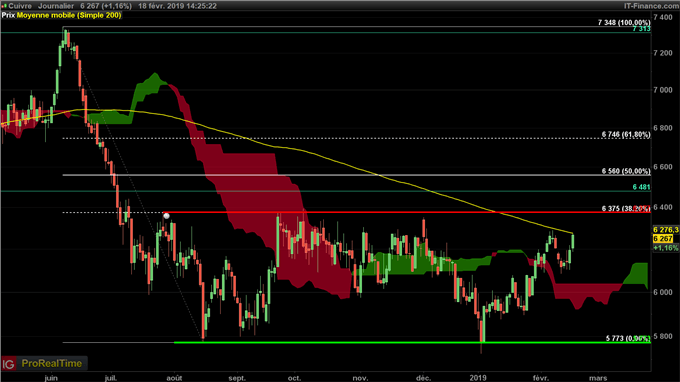Open the IT-Finance.com link
Image resolution: width=680 pixels, height=382 pixels.
pyautogui.click(x=651, y=6)
